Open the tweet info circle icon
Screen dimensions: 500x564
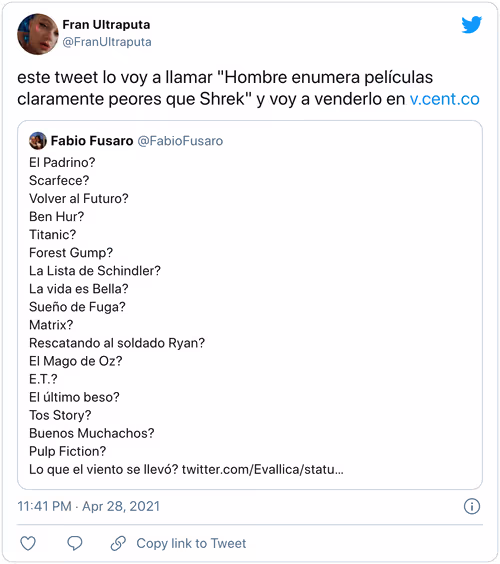472,506
